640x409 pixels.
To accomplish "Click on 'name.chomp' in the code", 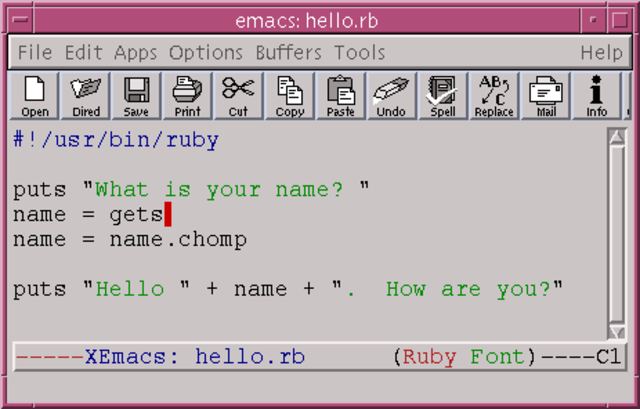I will coord(178,240).
